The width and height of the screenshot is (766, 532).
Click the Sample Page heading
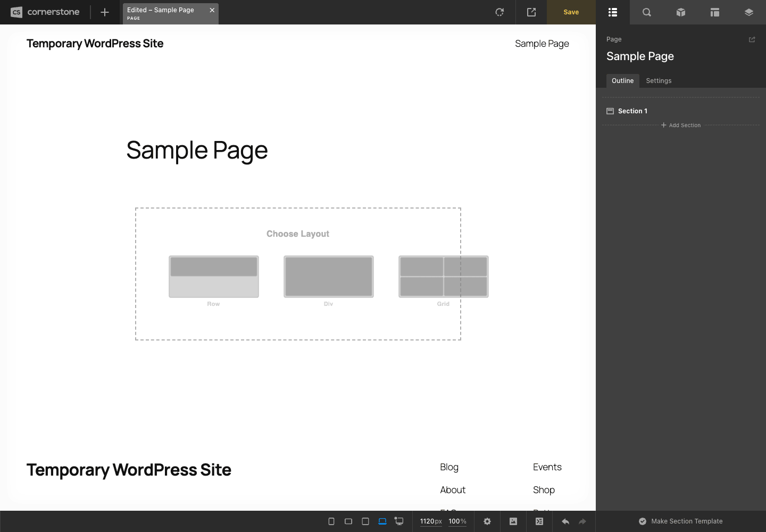(x=197, y=151)
